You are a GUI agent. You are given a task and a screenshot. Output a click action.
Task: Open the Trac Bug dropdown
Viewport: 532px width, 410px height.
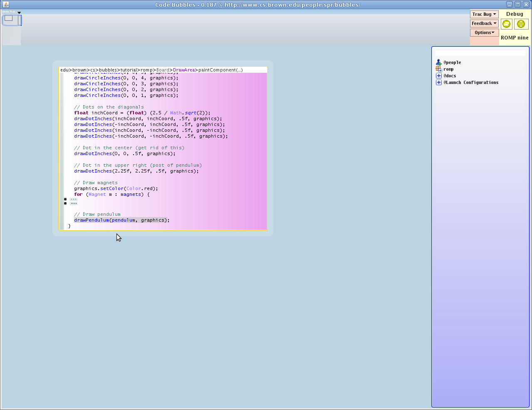coord(484,14)
